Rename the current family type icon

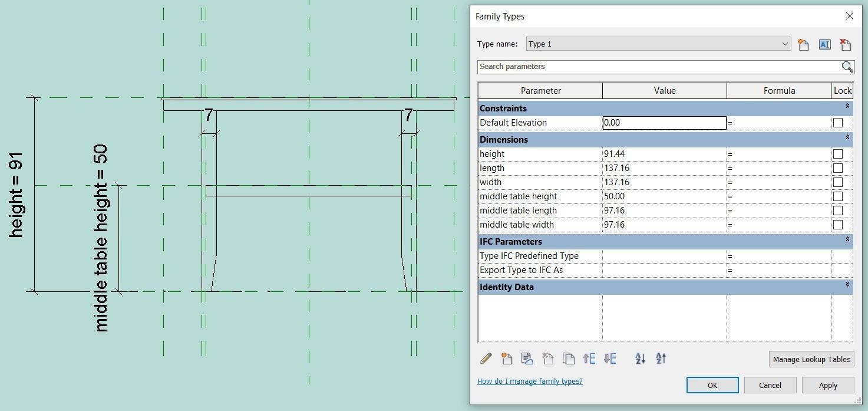[x=824, y=44]
